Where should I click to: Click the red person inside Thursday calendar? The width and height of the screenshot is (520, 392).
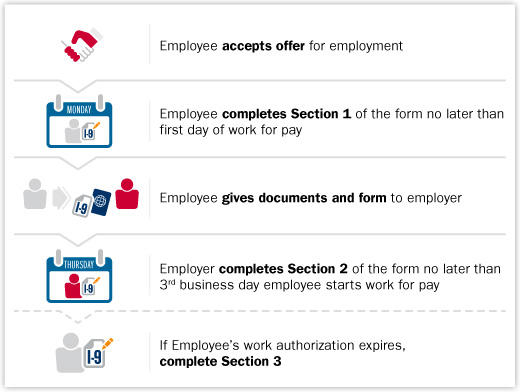pos(73,286)
